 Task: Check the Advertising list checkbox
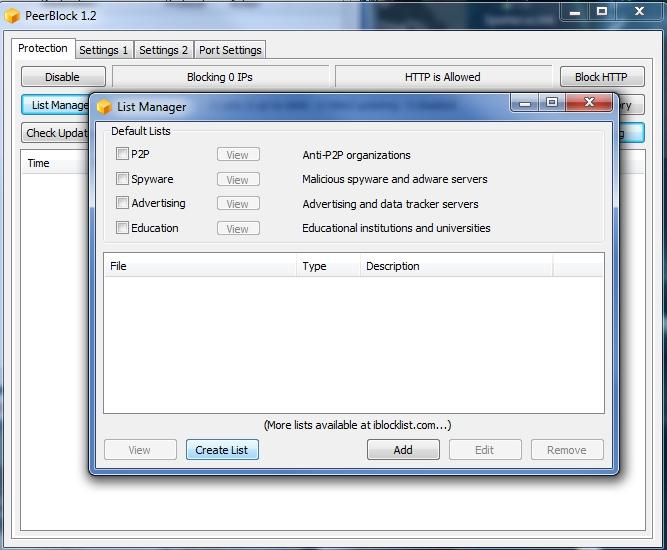coord(122,202)
